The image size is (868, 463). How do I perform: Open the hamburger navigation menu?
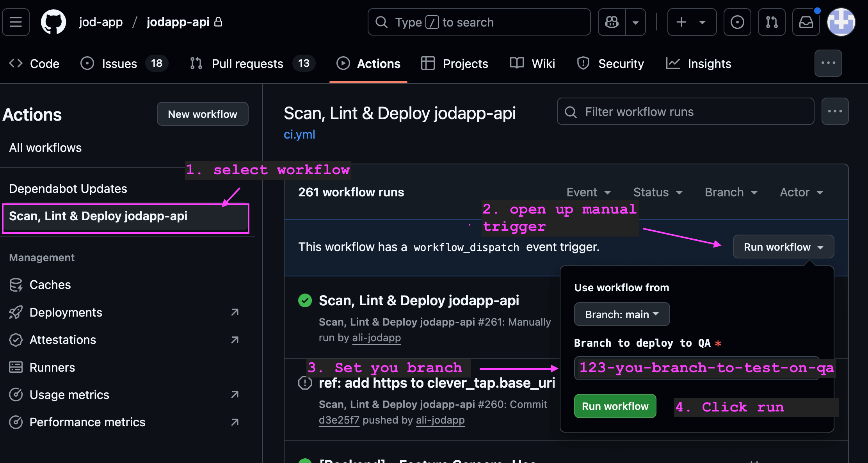click(x=16, y=22)
